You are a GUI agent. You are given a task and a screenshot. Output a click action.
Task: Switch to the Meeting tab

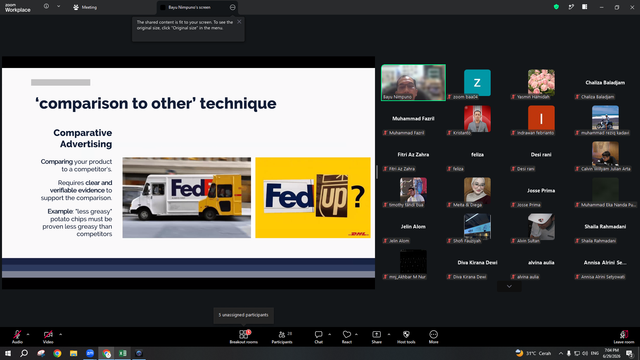pyautogui.click(x=85, y=7)
